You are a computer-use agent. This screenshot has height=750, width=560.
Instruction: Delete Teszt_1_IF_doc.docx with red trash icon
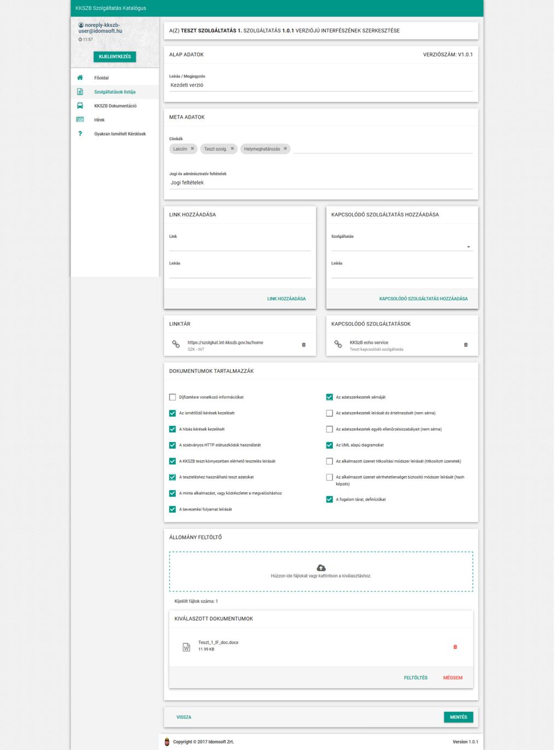tap(455, 647)
